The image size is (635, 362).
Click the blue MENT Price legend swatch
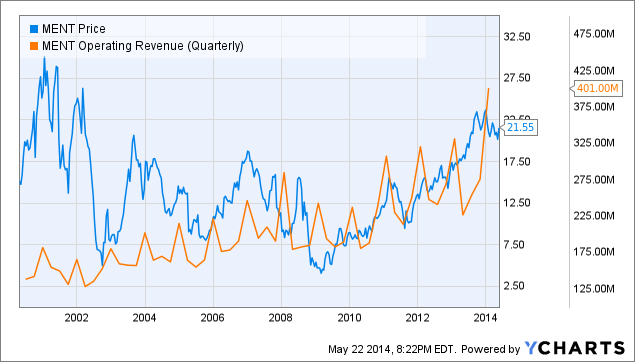(x=34, y=29)
